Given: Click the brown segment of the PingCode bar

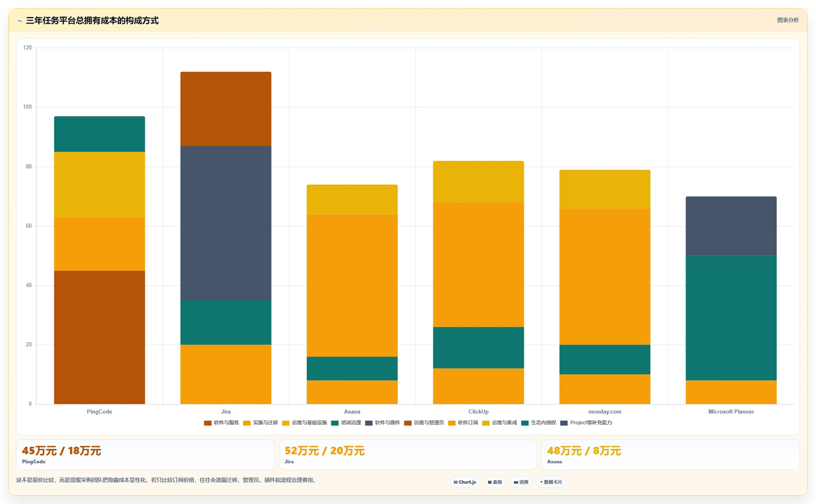Looking at the screenshot, I should (x=100, y=337).
